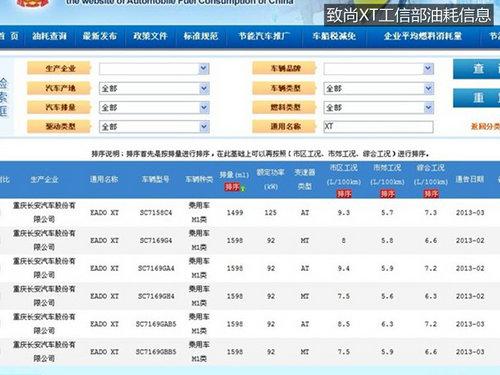Click the blue 重置 reset button

(x=477, y=98)
